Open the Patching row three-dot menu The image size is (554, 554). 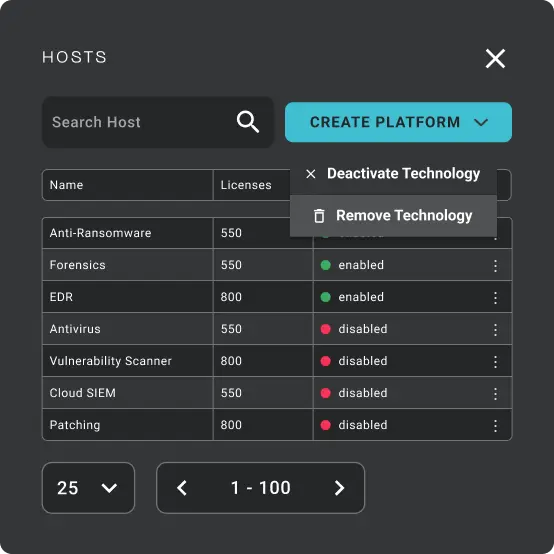pyautogui.click(x=495, y=425)
